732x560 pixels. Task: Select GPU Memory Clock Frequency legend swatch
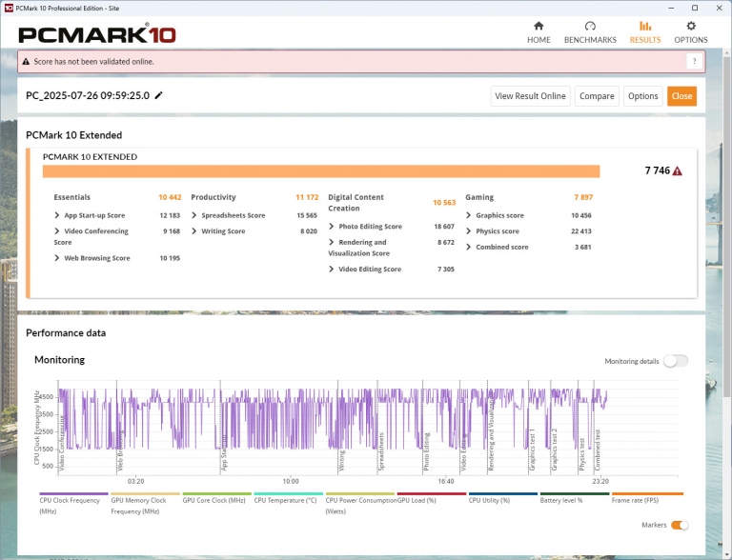tap(145, 493)
